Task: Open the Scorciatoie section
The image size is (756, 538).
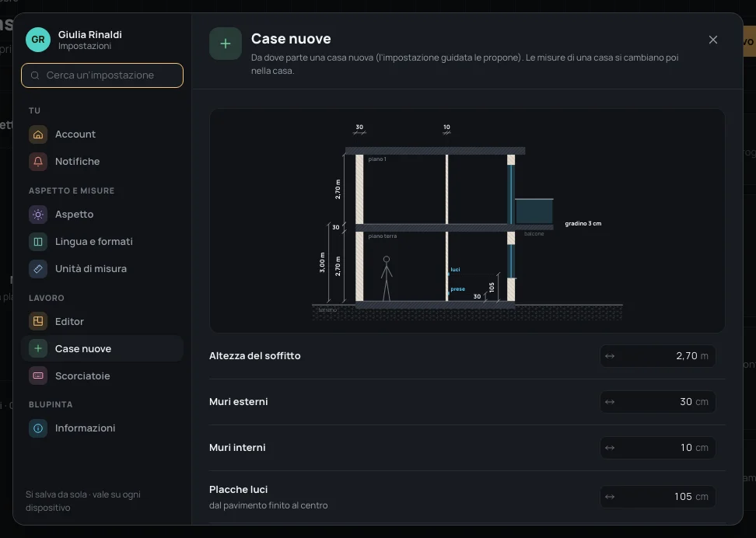Action: tap(102, 376)
